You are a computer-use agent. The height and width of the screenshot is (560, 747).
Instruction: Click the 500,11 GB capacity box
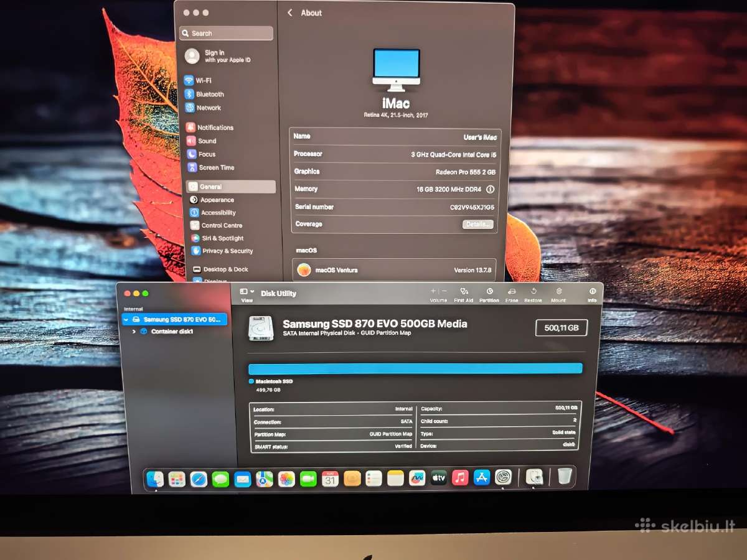(x=561, y=328)
